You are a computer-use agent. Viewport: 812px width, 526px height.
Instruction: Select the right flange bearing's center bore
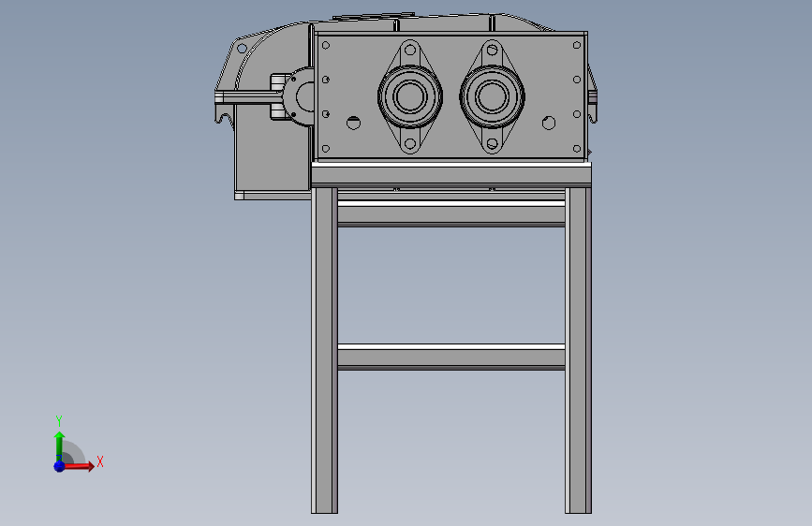click(492, 96)
